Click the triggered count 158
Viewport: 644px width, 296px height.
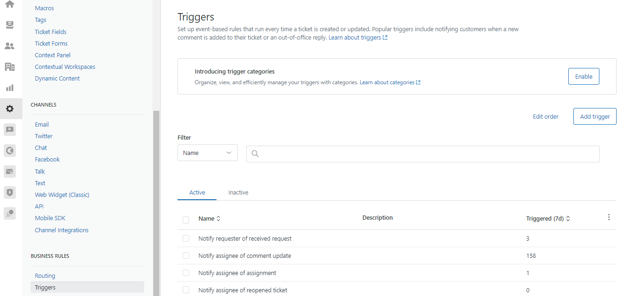(531, 256)
